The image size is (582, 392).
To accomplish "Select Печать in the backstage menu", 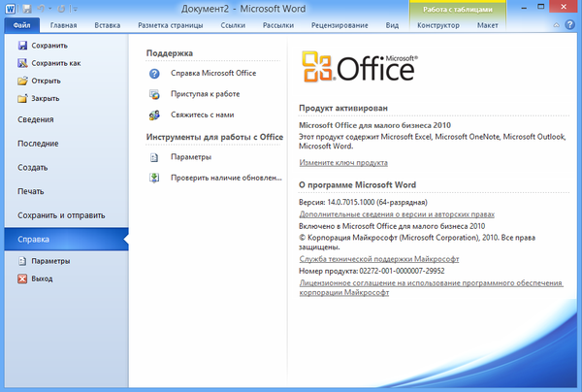I will [x=31, y=191].
